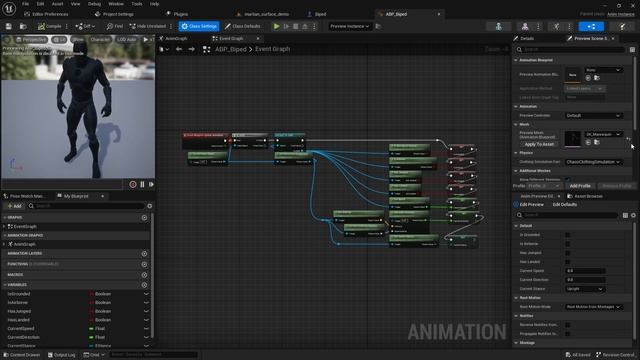The image size is (640, 360).
Task: Expand the EventGraph tree item
Action: pos(4,226)
